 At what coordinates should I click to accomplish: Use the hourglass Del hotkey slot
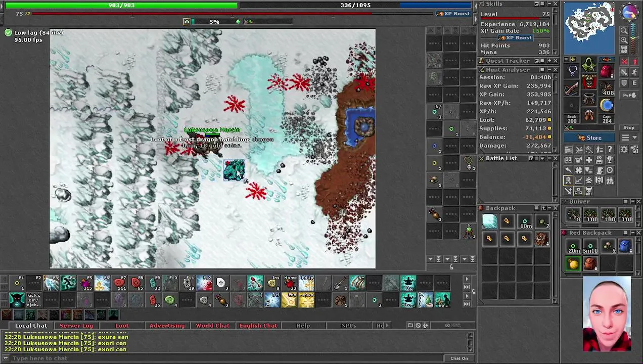(x=272, y=300)
